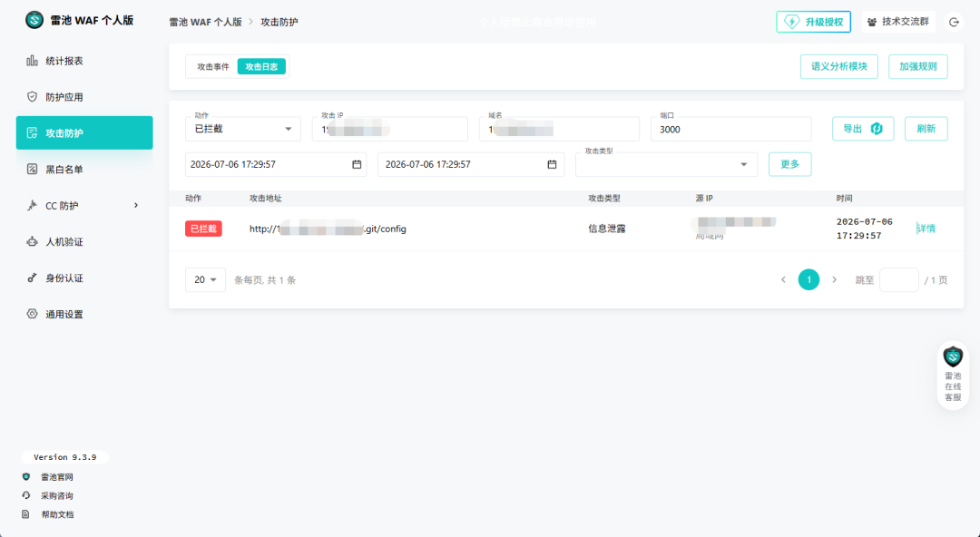Click the 刷新 button
The width and height of the screenshot is (980, 537).
(926, 129)
